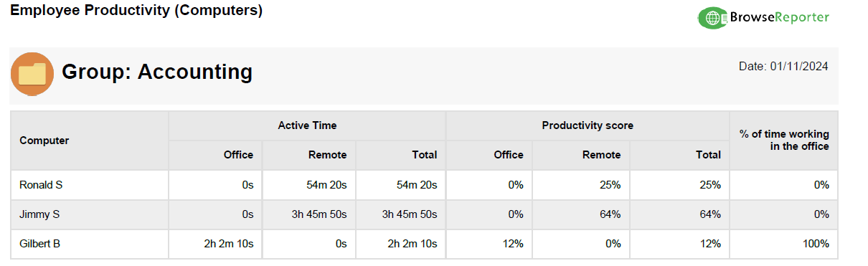The height and width of the screenshot is (266, 868).
Task: Select the Gilbert B computer row
Action: (423, 244)
